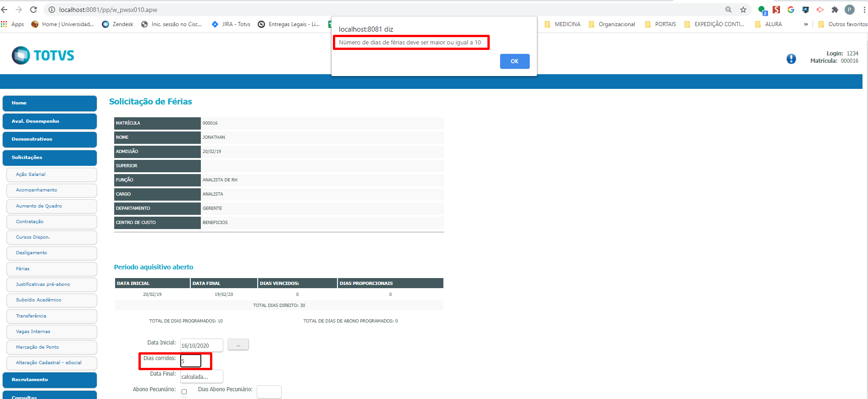868x399 pixels.
Task: Click the address bar URL
Action: [108, 10]
